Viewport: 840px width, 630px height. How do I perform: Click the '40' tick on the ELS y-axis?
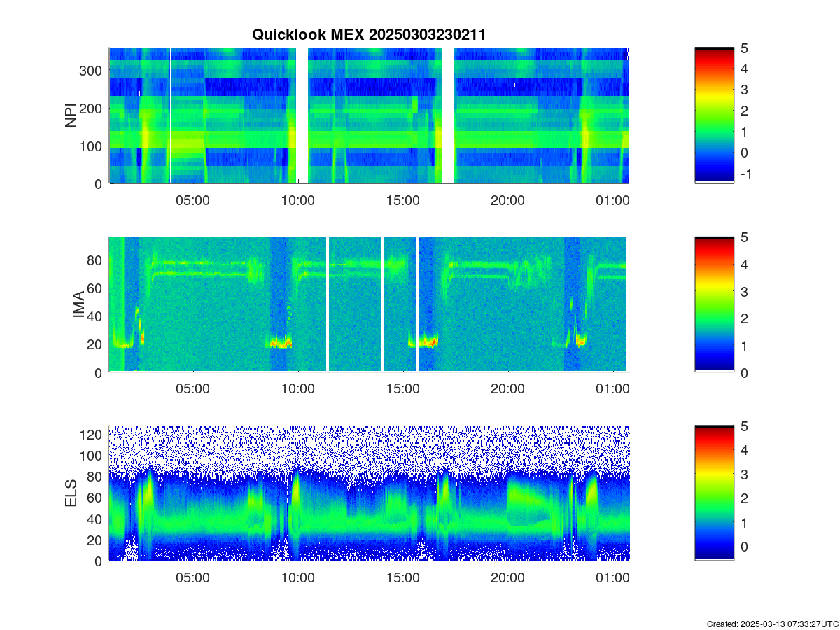tap(95, 519)
